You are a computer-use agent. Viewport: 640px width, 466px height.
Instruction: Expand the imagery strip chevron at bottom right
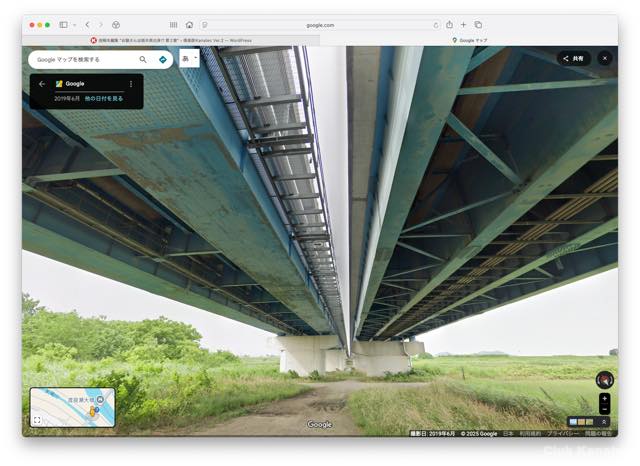tap(603, 422)
